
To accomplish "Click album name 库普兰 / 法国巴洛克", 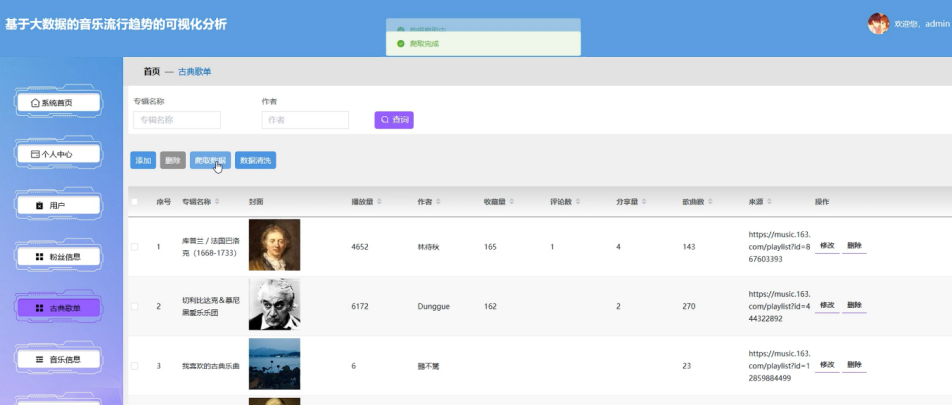I will 211,247.
